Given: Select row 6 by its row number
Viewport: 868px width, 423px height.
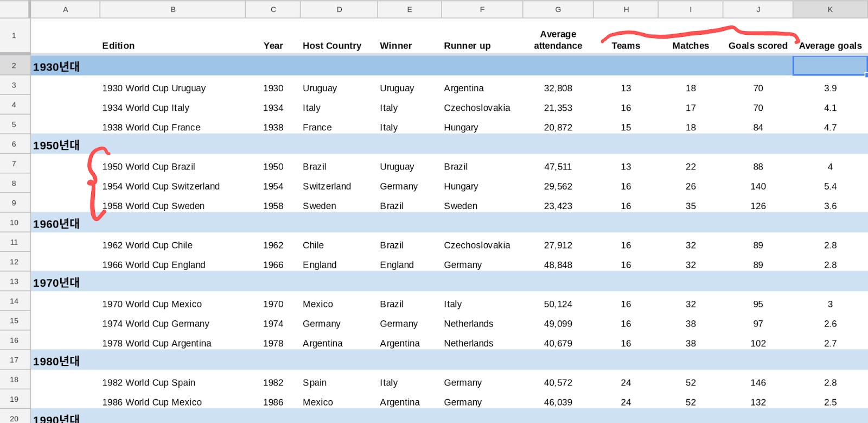Looking at the screenshot, I should coord(14,144).
